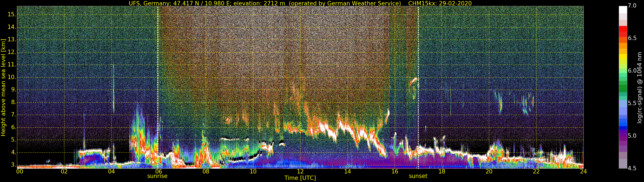
Task: Click the white top segment of the colorbar
Action: (x=623, y=9)
